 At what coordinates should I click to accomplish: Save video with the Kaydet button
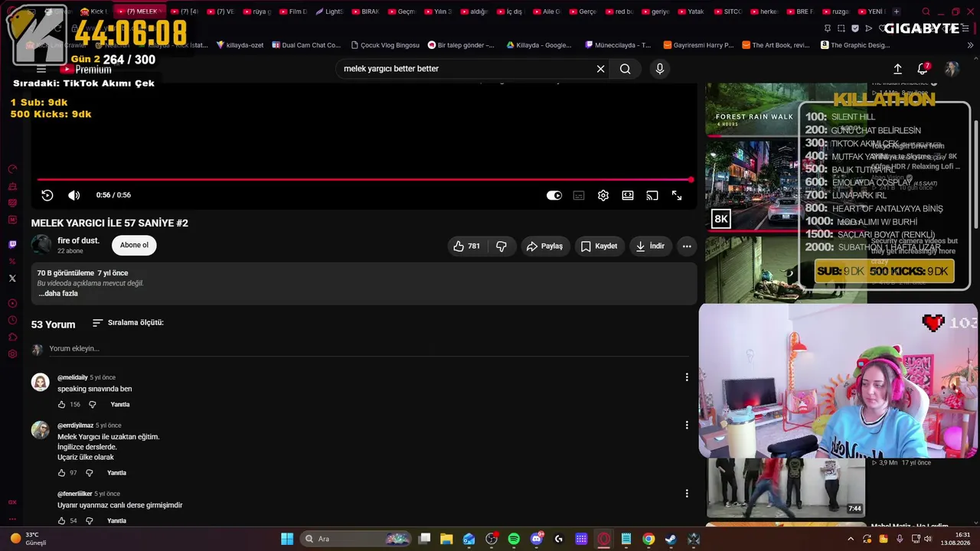pyautogui.click(x=599, y=246)
